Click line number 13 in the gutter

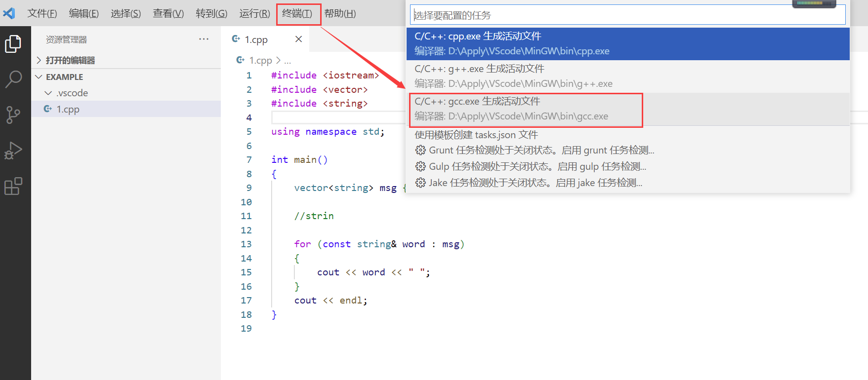coord(246,244)
